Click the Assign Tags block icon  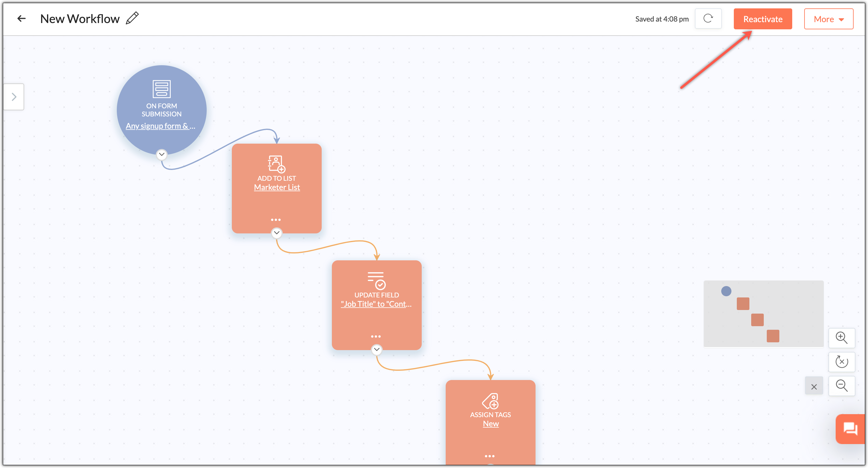[490, 401]
